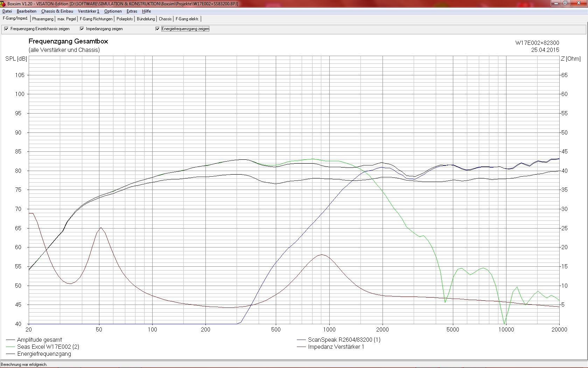Open the Bearbeiten menu
The width and height of the screenshot is (588, 368).
click(26, 11)
